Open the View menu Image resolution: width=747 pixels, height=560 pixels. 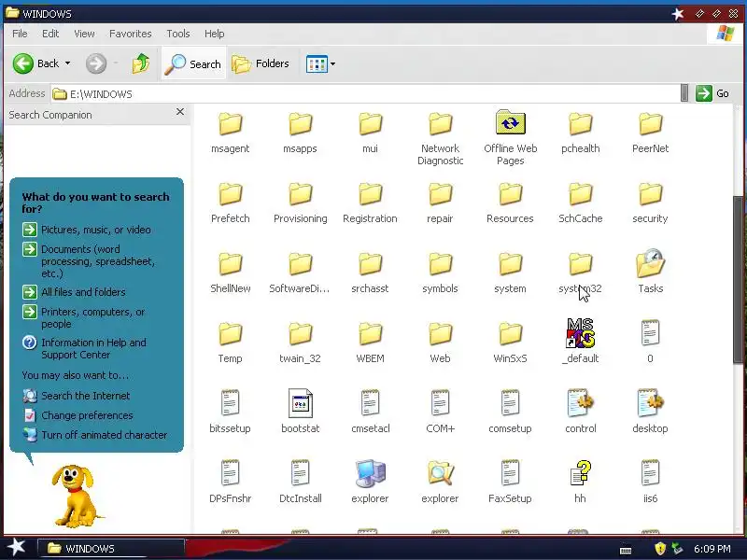[84, 34]
